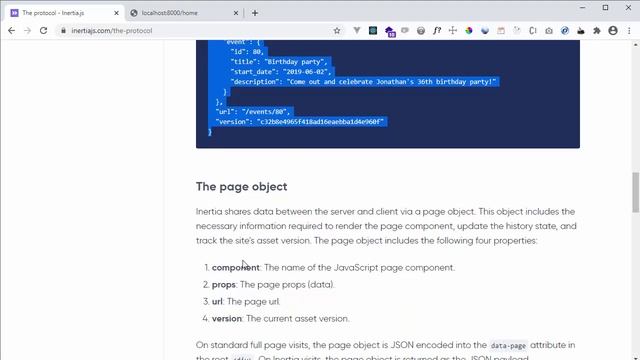Click the "version" hash code line

[300, 122]
